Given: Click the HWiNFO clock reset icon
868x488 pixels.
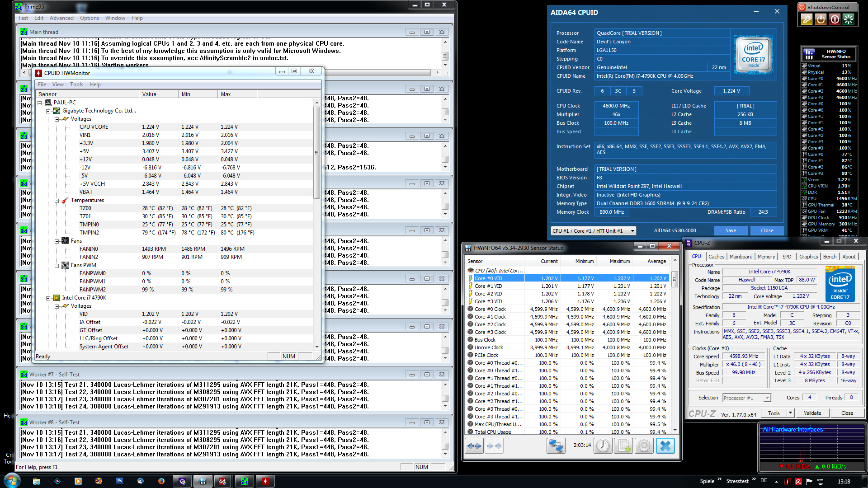Looking at the screenshot, I should (603, 446).
